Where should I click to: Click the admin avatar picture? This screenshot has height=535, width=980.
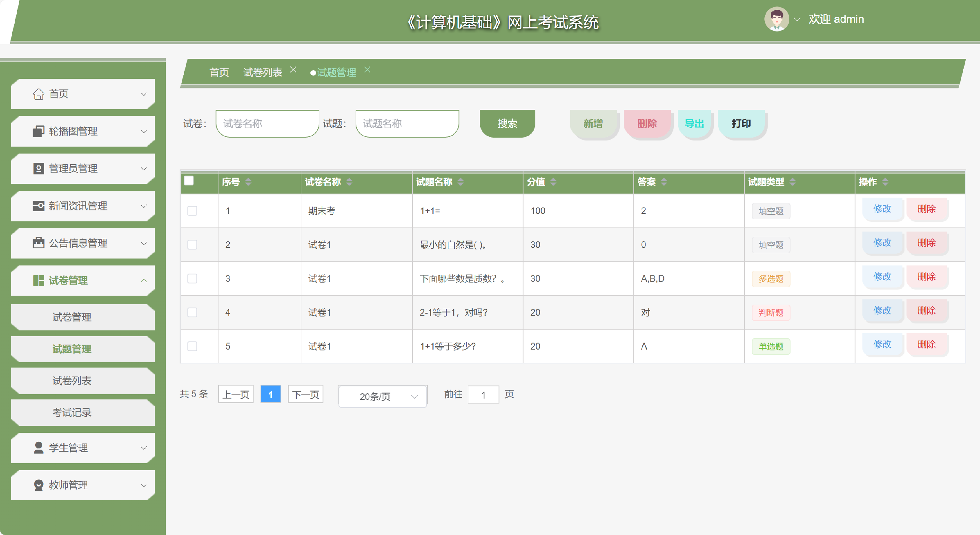point(776,19)
